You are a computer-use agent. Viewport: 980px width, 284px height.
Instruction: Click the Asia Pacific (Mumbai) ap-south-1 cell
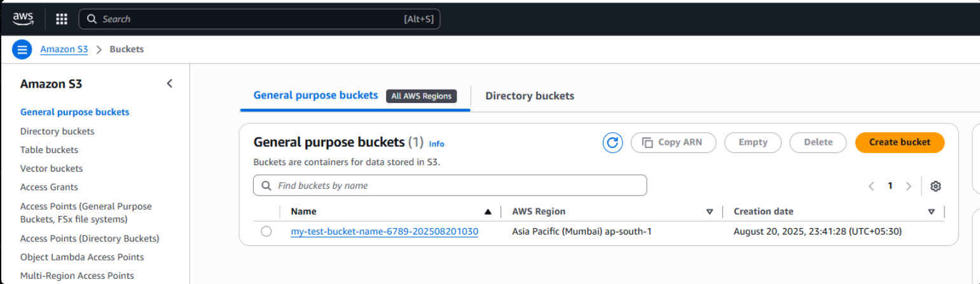tap(581, 231)
